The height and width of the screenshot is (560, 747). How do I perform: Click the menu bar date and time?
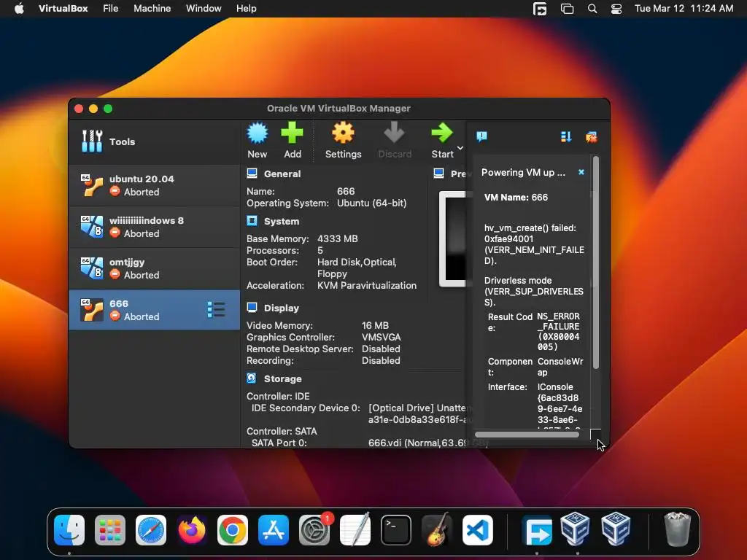684,9
